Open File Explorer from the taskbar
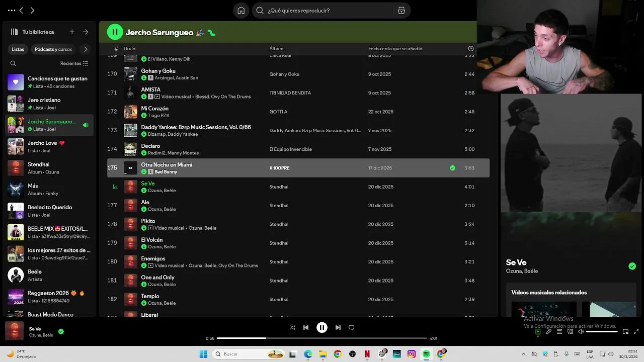 323,354
